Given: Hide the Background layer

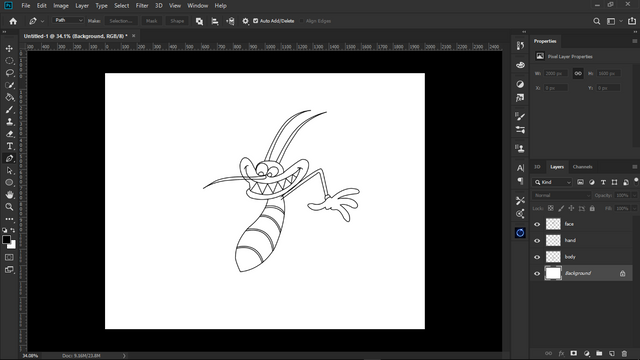Looking at the screenshot, I should [537, 273].
